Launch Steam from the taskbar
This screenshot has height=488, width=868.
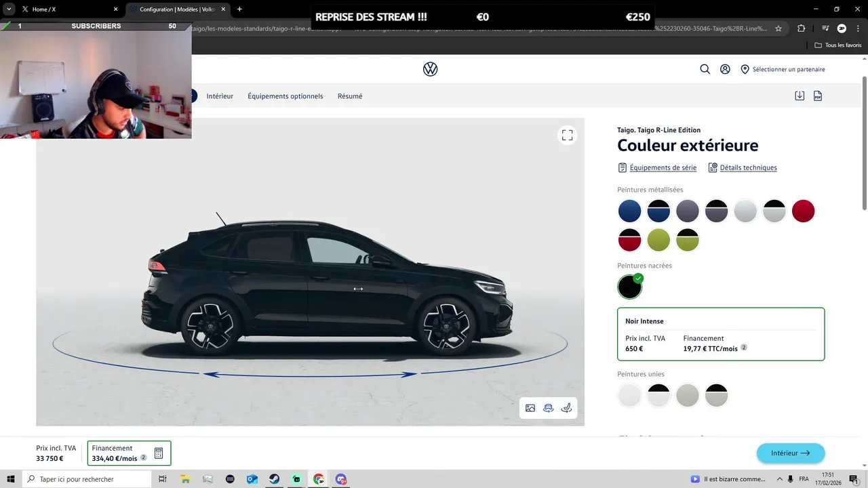[274, 479]
